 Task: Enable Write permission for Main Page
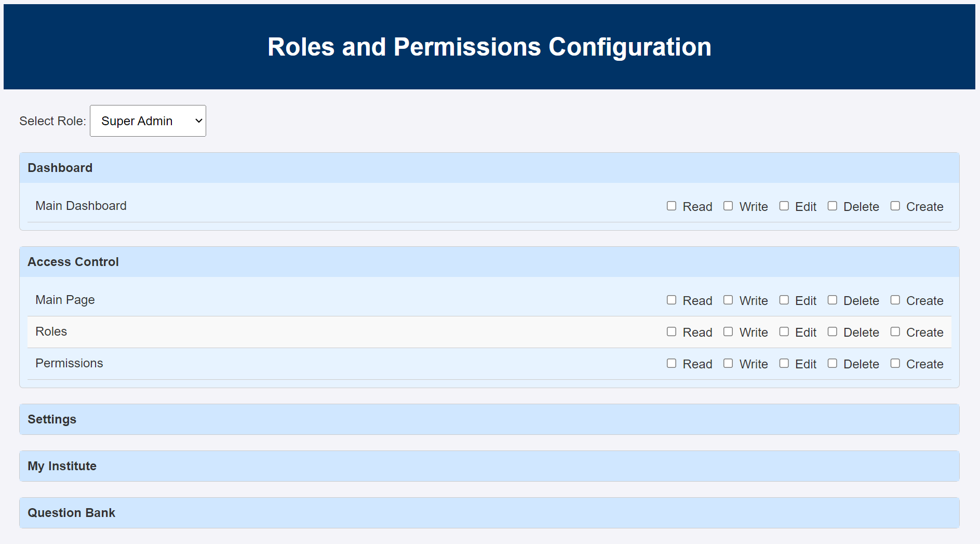point(728,300)
